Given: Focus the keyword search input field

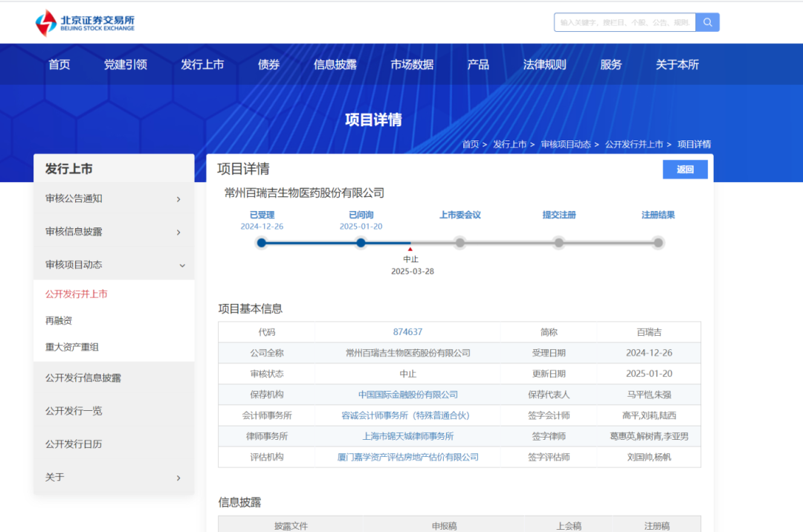Looking at the screenshot, I should [625, 22].
